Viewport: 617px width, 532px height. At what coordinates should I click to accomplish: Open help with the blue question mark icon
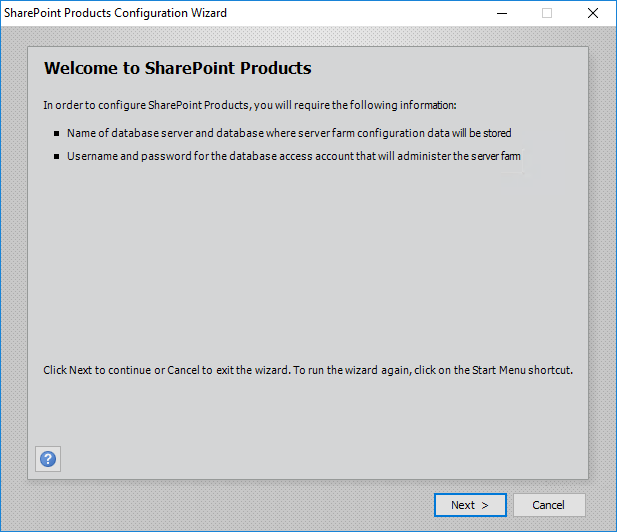pyautogui.click(x=48, y=459)
